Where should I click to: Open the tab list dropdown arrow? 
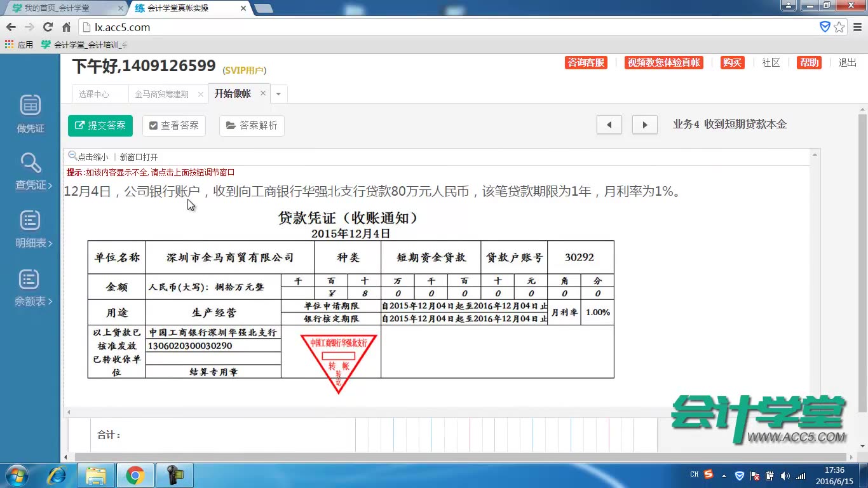point(278,93)
